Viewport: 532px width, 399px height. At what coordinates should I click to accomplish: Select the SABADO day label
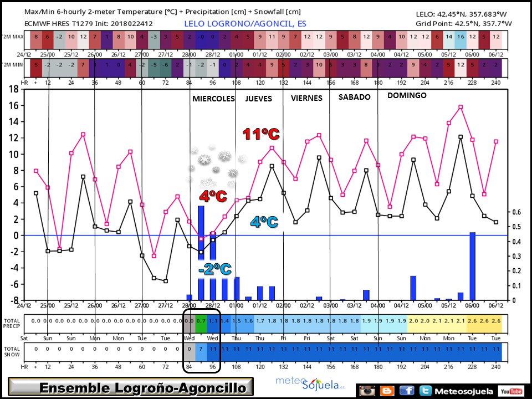pyautogui.click(x=354, y=97)
